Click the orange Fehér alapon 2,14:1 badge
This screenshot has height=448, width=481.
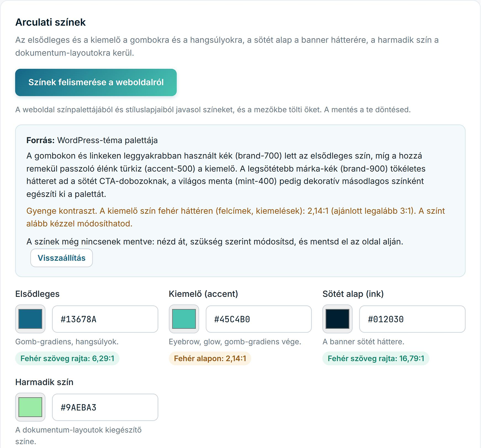[x=210, y=358]
